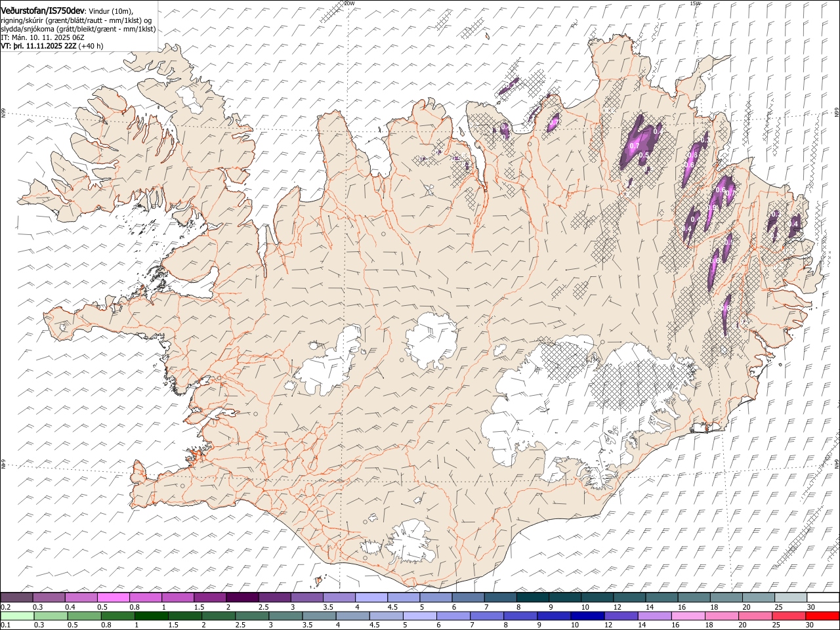
Task: Choose the 16 grey-teal swatch, upper scale
Action: pos(693,598)
